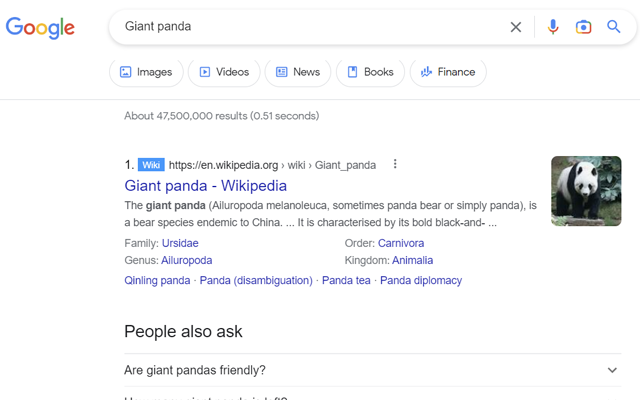
Task: Open the News results tab
Action: (x=297, y=72)
